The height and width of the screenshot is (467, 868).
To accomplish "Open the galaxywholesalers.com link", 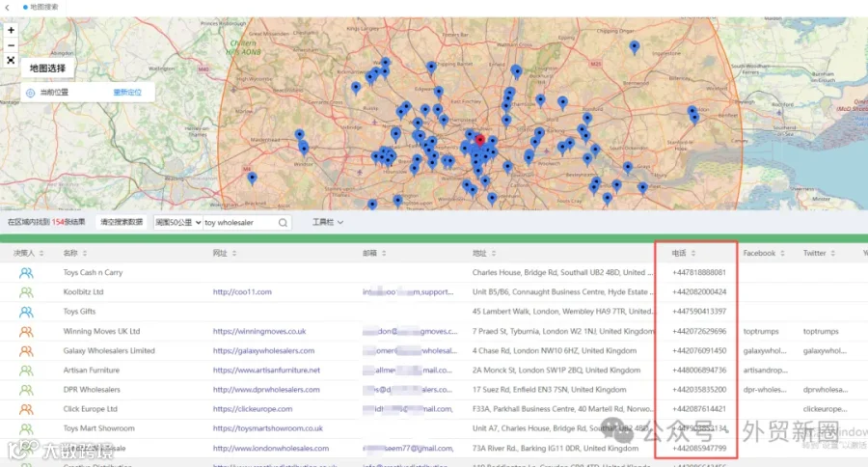I will [263, 350].
